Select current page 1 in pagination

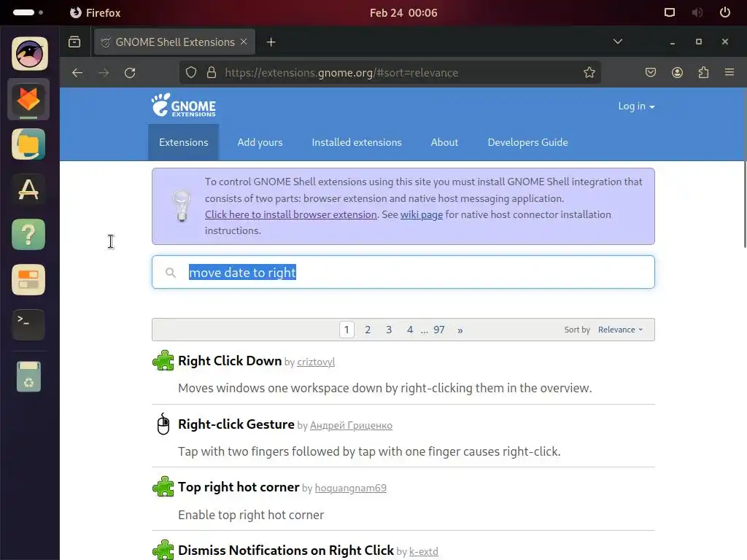pos(347,330)
